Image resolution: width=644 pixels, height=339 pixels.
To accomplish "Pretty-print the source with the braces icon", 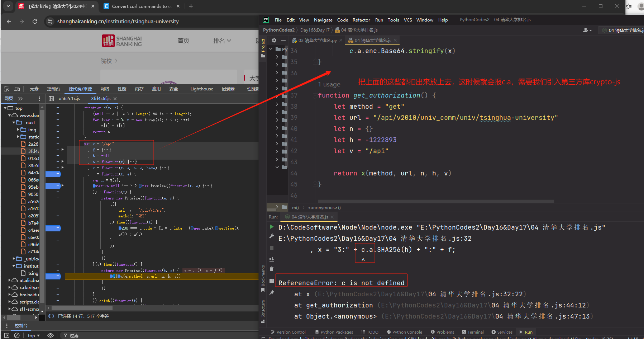I will tap(51, 316).
